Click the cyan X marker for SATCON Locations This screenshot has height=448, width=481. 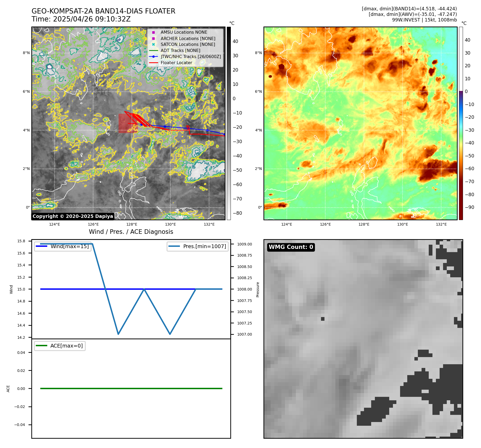click(153, 45)
